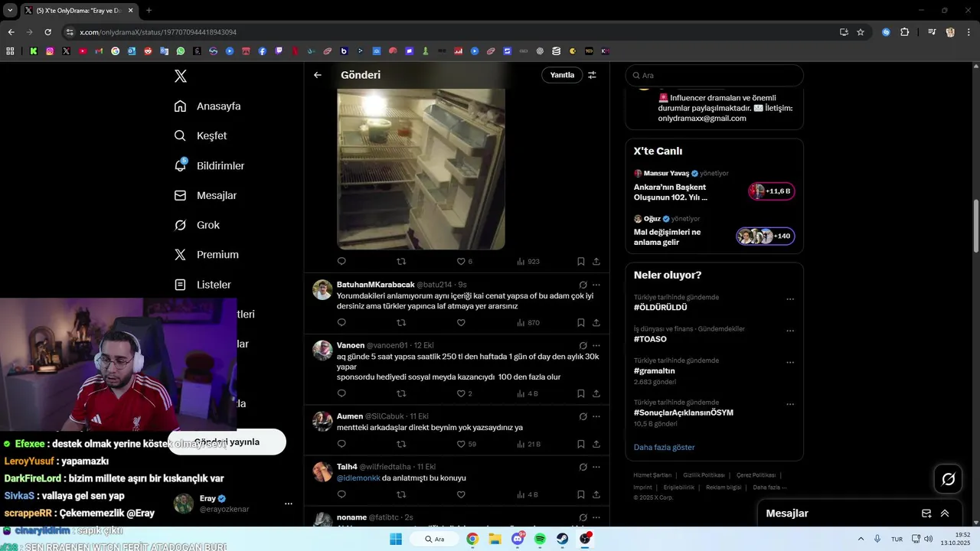Open Mansur Yavaş live broadcast
This screenshot has width=980, height=551.
tap(714, 186)
